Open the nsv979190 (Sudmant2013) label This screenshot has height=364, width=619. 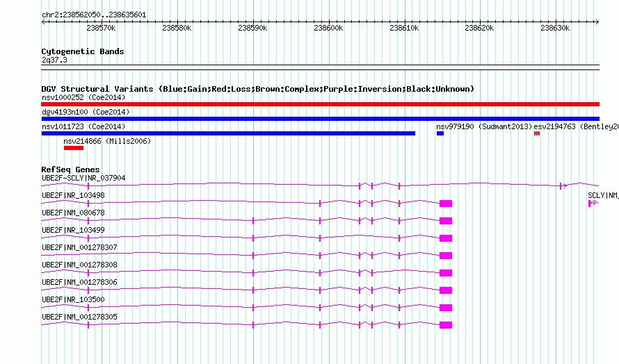pyautogui.click(x=484, y=126)
